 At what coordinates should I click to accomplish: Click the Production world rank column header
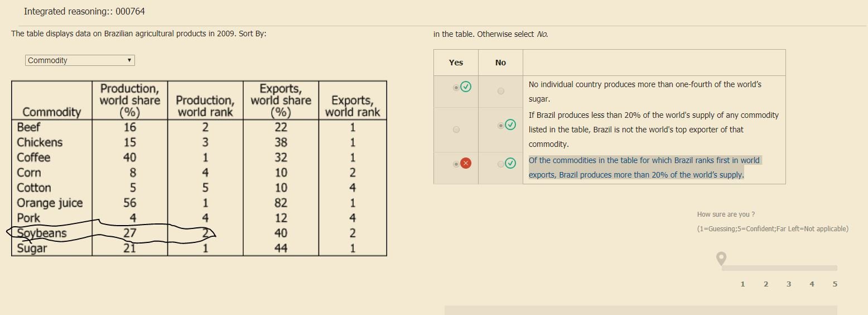[x=205, y=106]
